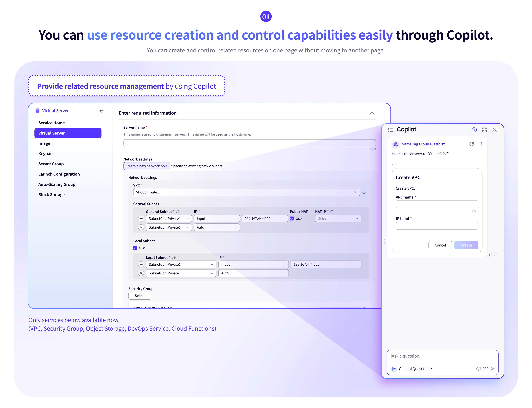
Task: Toggle the Local Subnet Use checkbox
Action: (x=135, y=248)
